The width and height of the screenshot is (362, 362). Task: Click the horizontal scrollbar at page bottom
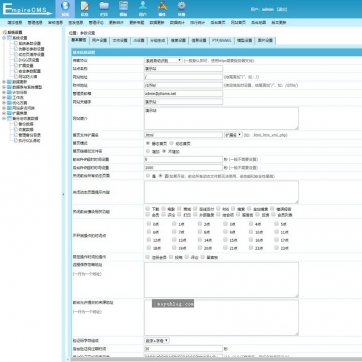point(213,359)
